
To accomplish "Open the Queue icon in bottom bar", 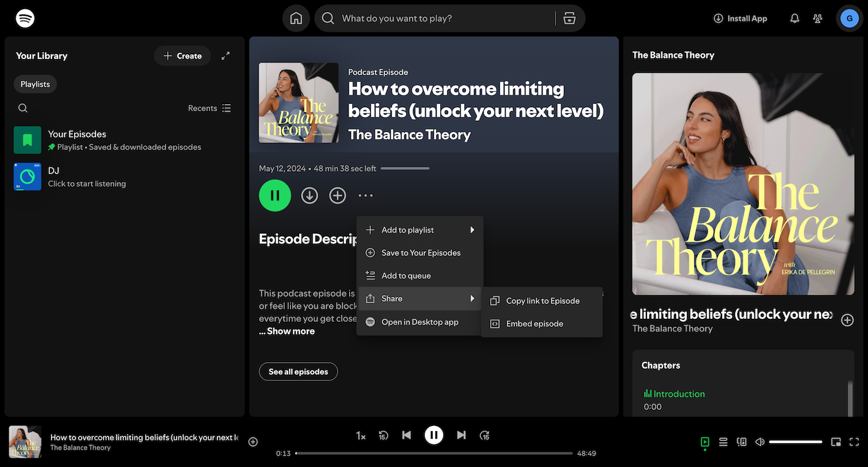I will pyautogui.click(x=723, y=442).
